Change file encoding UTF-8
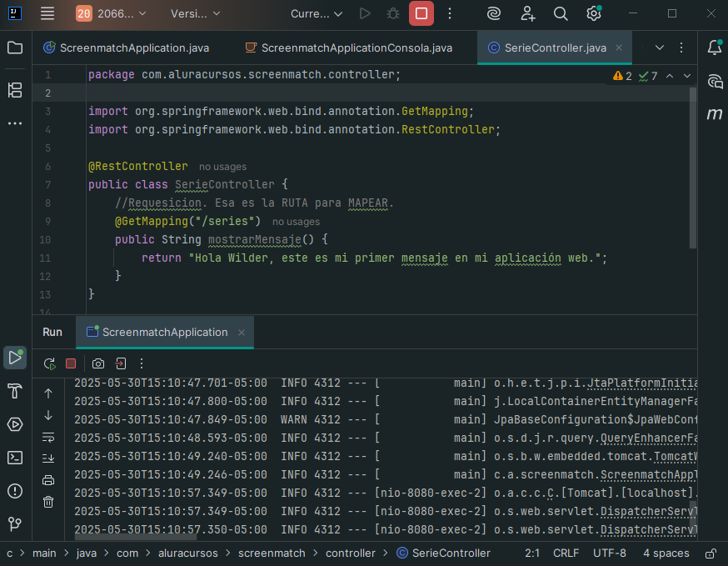728x566 pixels. (610, 553)
